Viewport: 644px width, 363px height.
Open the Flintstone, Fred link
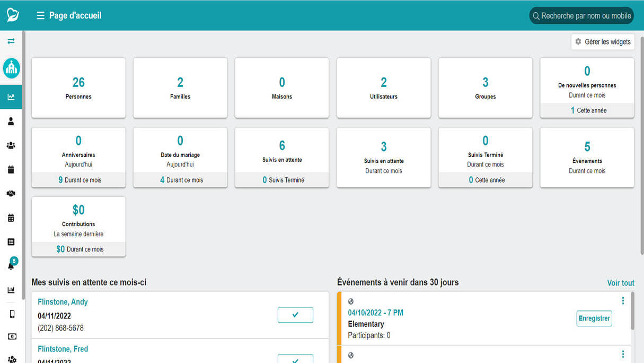pyautogui.click(x=63, y=349)
